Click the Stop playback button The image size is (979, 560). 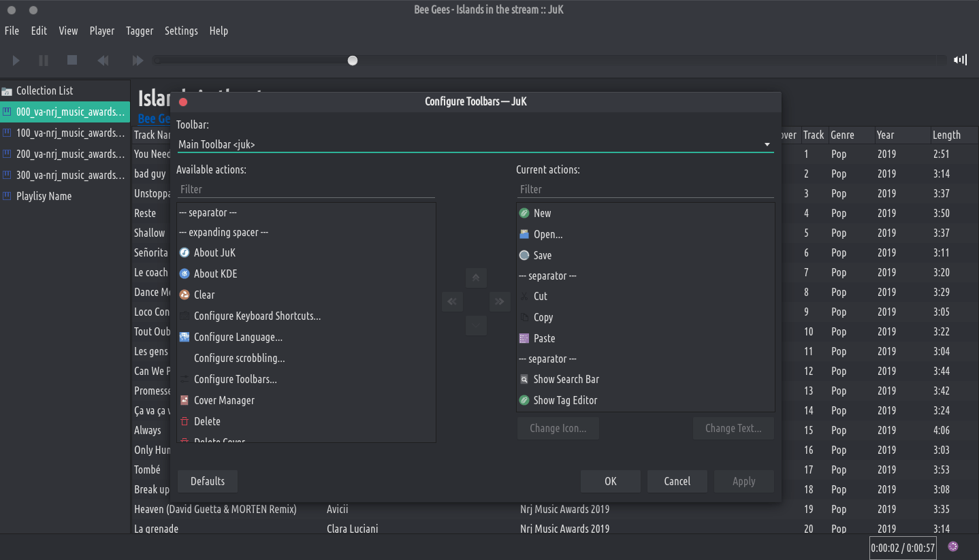(72, 61)
